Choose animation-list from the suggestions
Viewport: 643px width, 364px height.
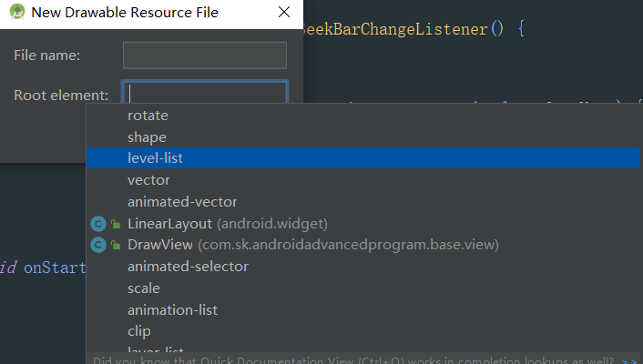[172, 310]
